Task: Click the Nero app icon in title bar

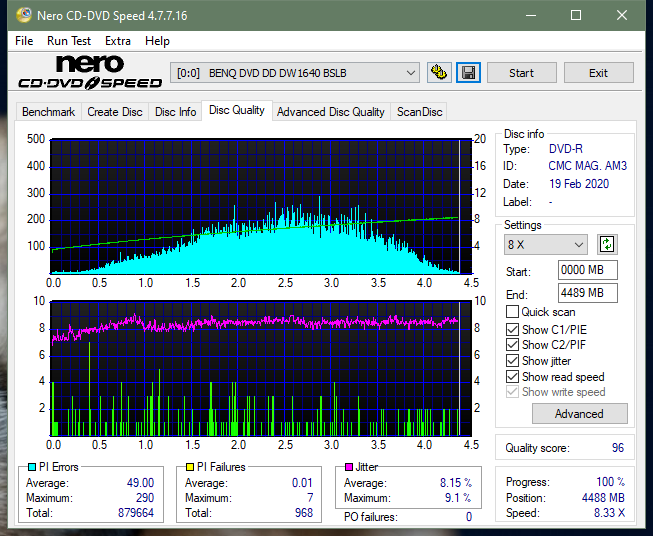Action: [x=24, y=15]
